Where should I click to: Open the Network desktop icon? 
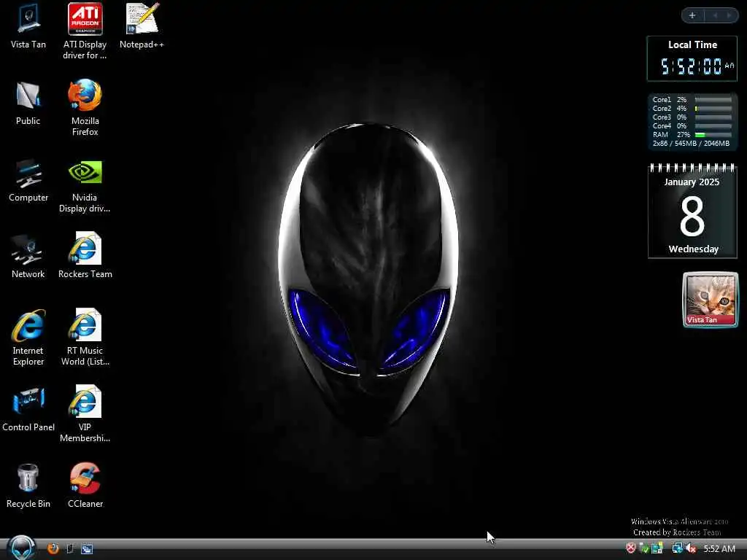pos(28,257)
